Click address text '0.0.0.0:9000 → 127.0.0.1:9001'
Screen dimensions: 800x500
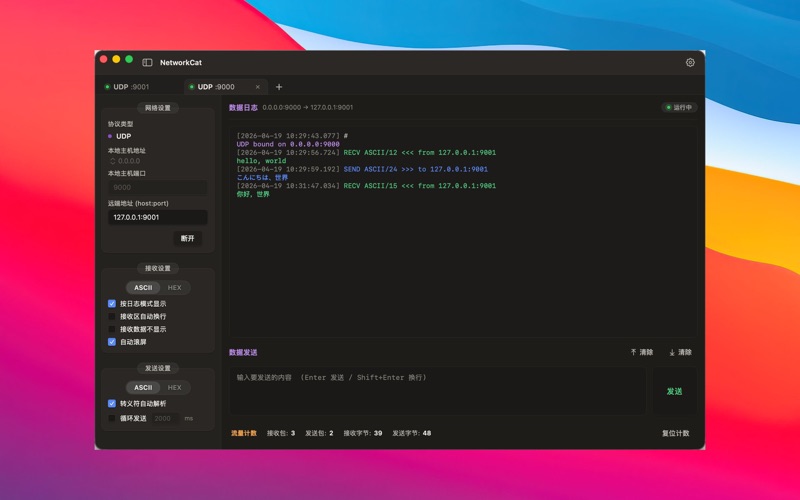[x=308, y=108]
